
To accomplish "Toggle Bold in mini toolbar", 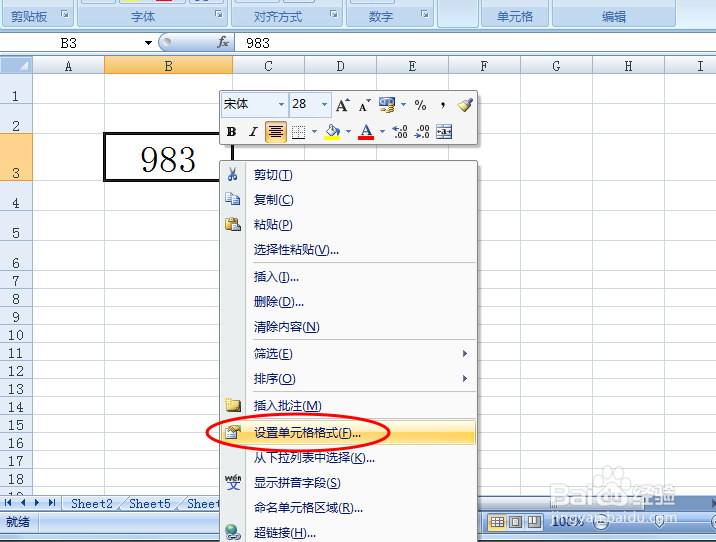I will click(232, 132).
